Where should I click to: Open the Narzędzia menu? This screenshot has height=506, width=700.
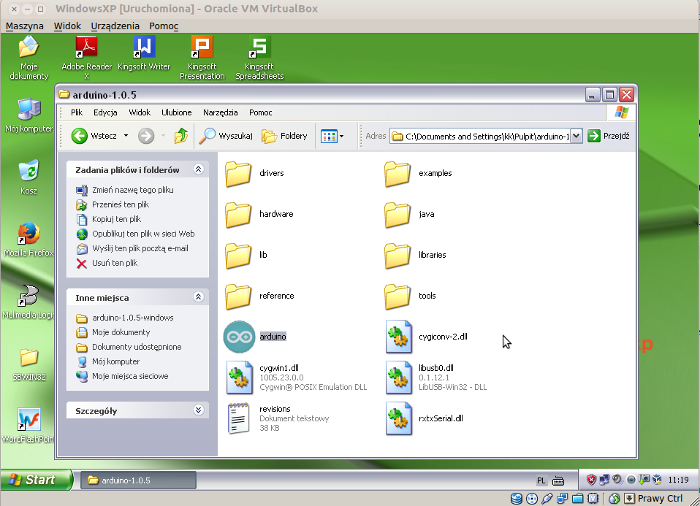point(221,113)
